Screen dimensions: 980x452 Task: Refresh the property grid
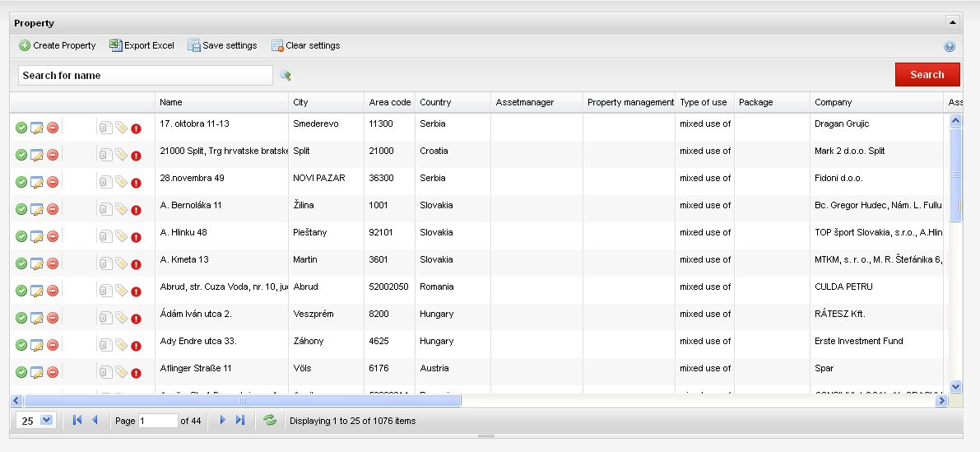[x=270, y=420]
